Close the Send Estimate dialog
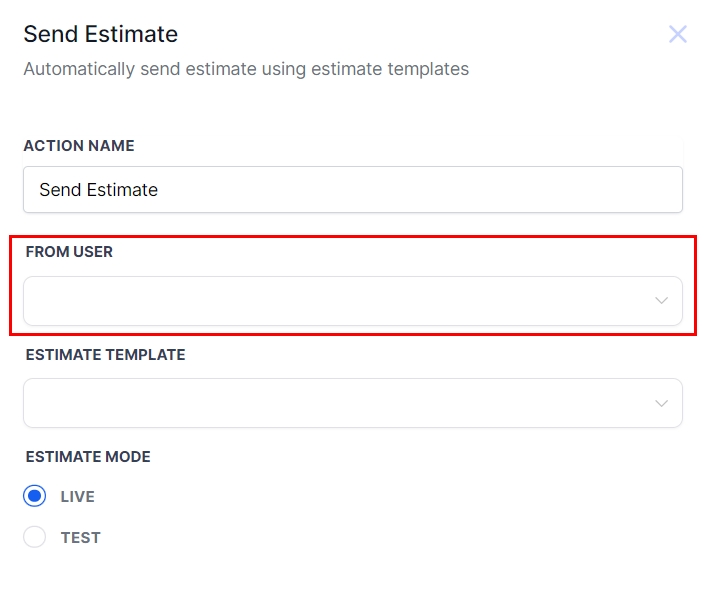This screenshot has width=713, height=606. click(677, 35)
